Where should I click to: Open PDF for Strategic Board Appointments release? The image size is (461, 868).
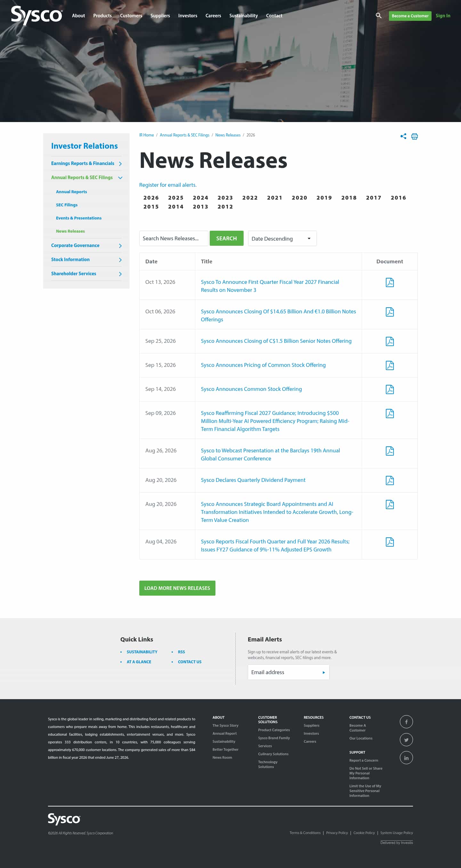390,504
